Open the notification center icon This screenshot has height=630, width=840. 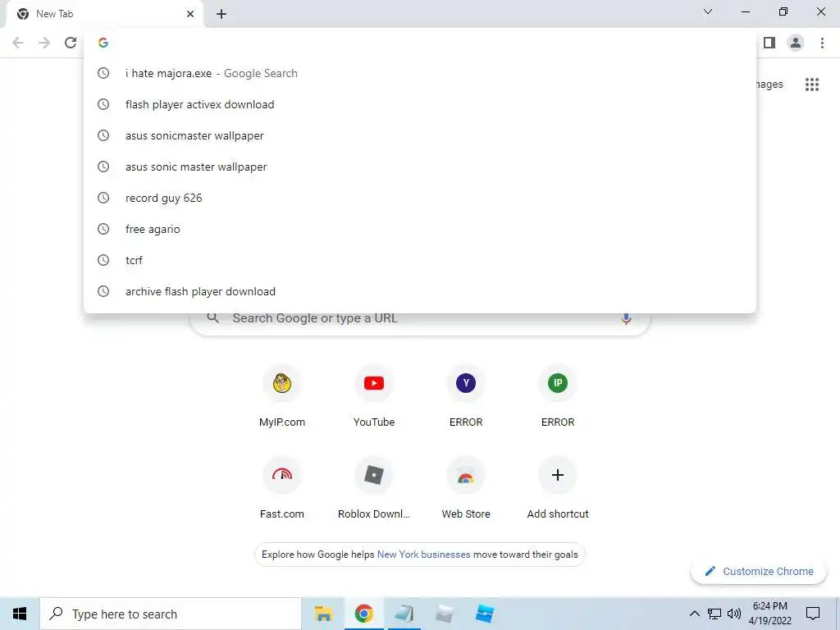tap(813, 614)
